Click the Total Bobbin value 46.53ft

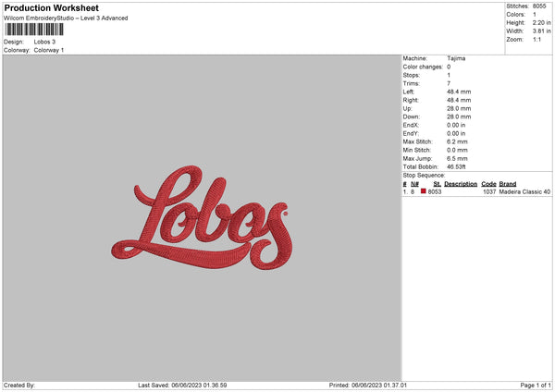point(456,166)
